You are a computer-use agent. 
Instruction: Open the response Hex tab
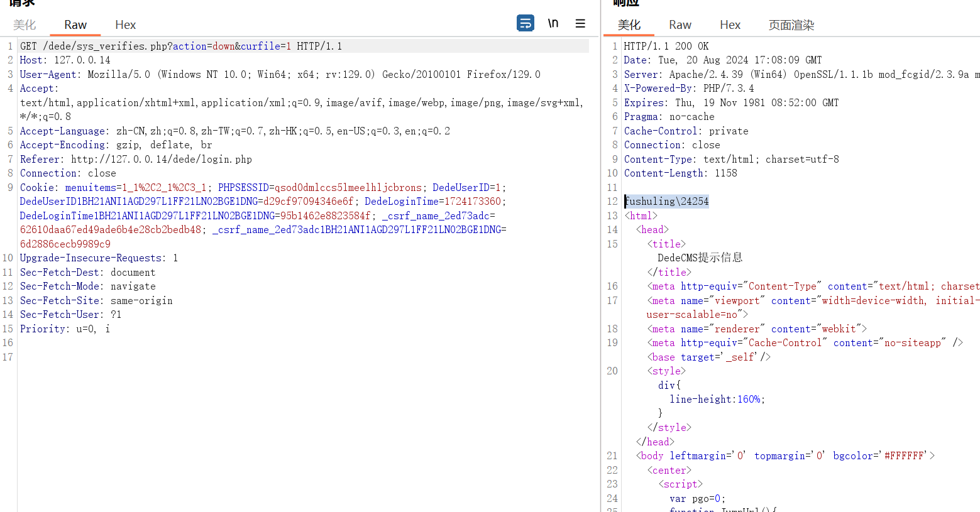730,25
